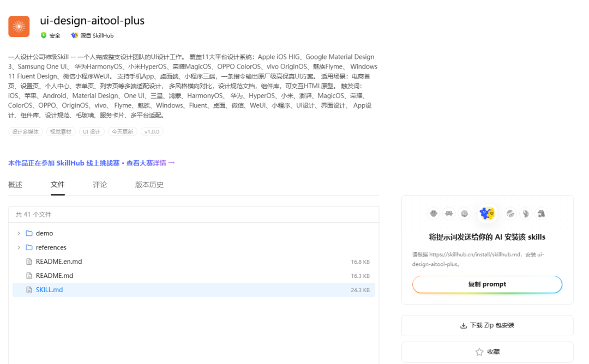589x364 pixels.
Task: Select the gray round robot-head agent icon
Action: (434, 214)
